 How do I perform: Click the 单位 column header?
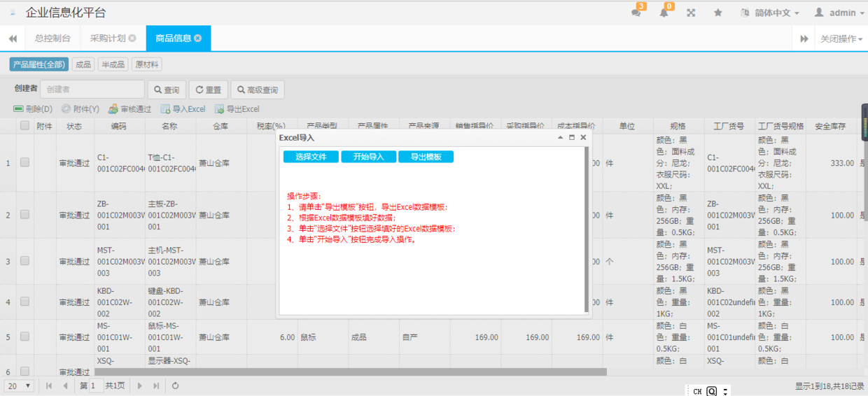point(627,126)
